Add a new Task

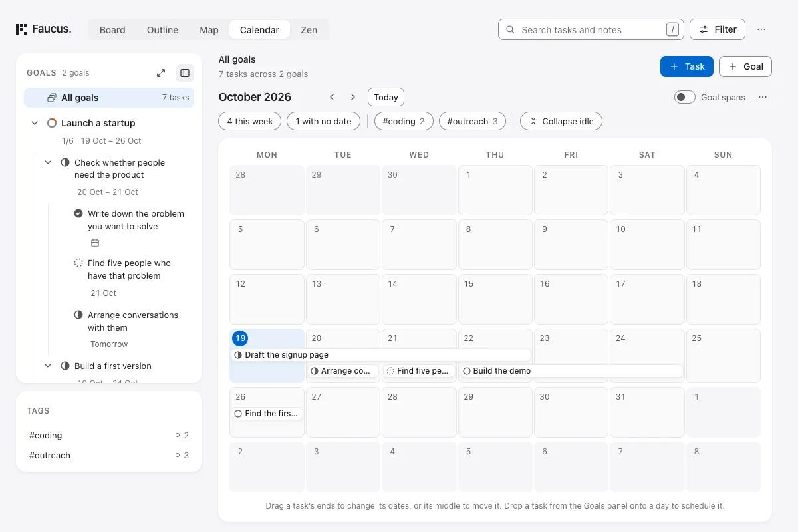(687, 66)
